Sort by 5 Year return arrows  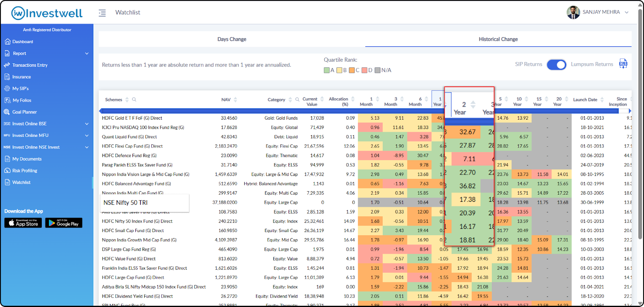506,99
